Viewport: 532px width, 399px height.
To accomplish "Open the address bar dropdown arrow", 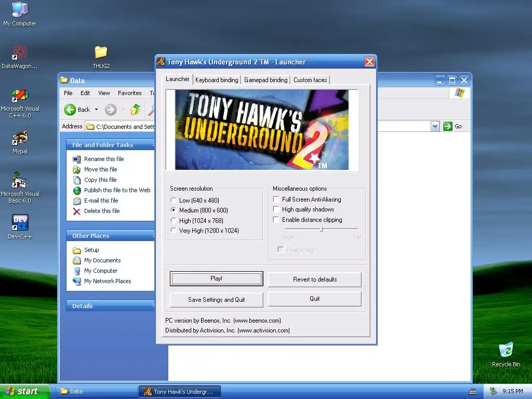I will (435, 127).
